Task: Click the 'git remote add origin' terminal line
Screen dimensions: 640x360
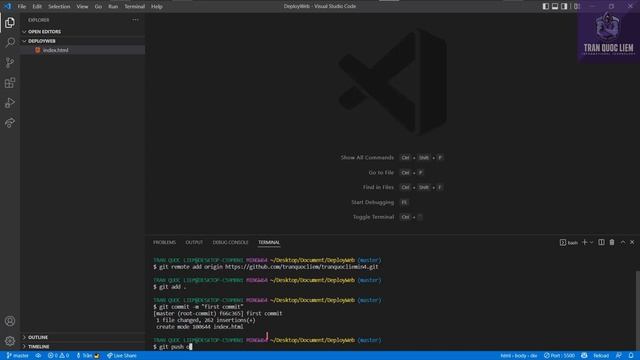Action: tap(266, 267)
